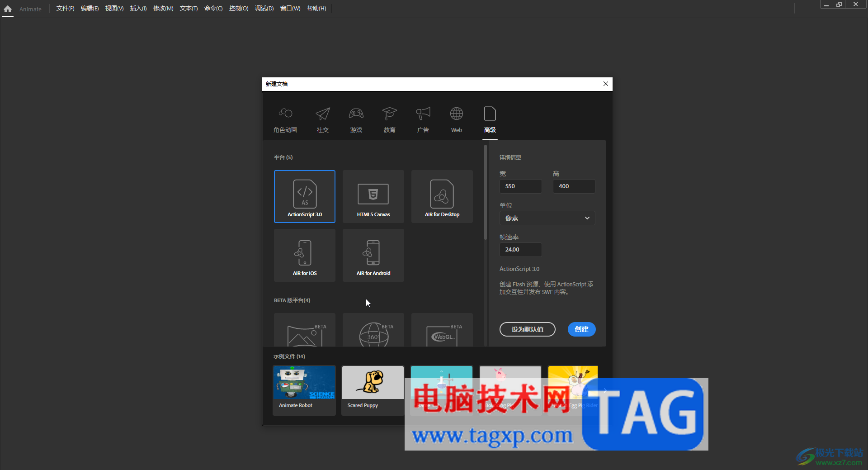Click the 帧速率 field showing 24.00

point(520,250)
